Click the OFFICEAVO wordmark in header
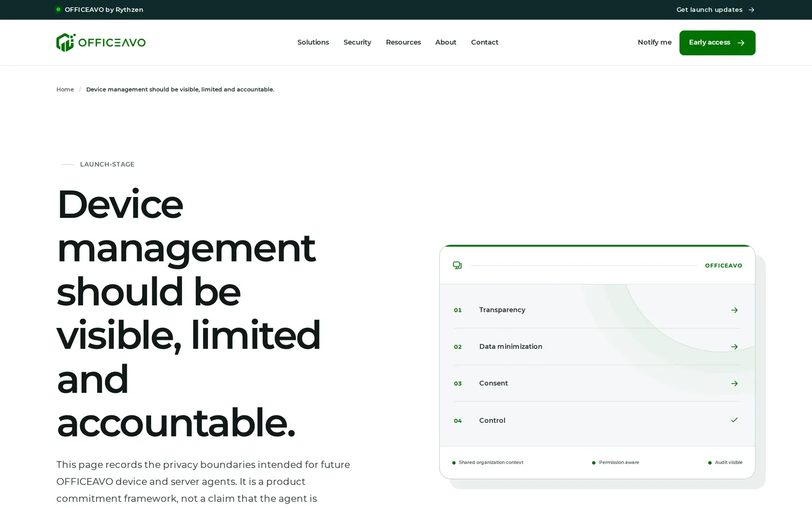Screen dimensions: 812x508 (x=112, y=43)
